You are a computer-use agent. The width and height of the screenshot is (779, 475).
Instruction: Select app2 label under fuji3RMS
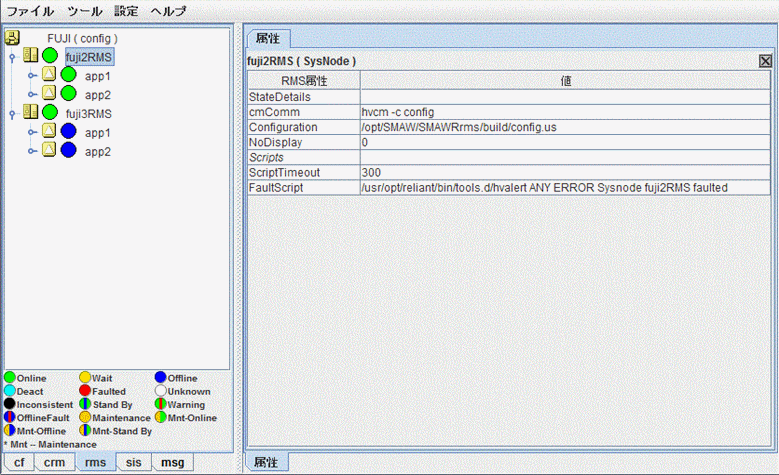97,151
